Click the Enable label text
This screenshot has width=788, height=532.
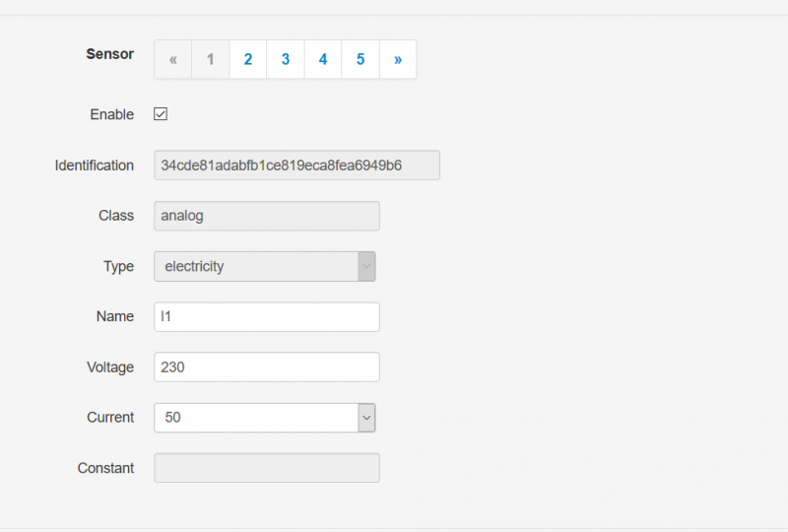111,114
